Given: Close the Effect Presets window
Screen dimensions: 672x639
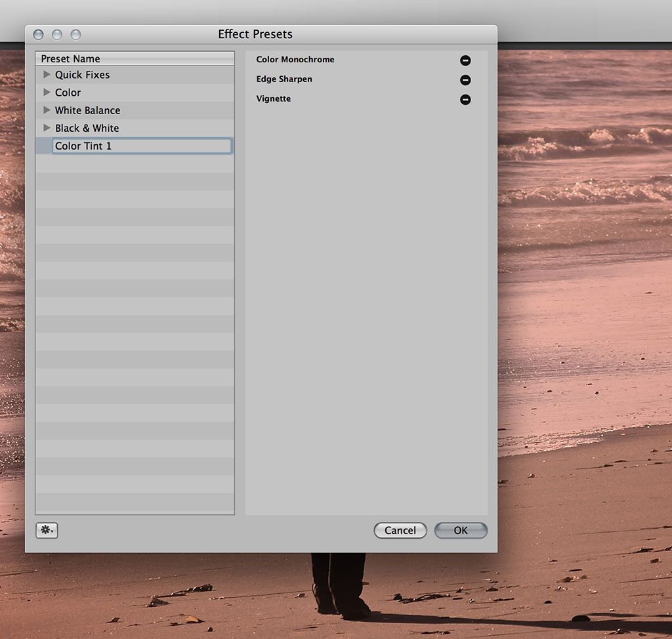Looking at the screenshot, I should coord(38,34).
